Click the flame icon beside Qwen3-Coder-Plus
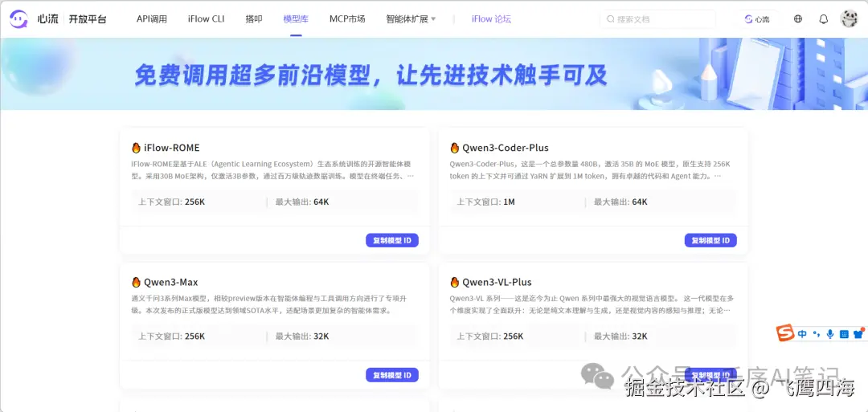This screenshot has width=868, height=412. pyautogui.click(x=455, y=148)
